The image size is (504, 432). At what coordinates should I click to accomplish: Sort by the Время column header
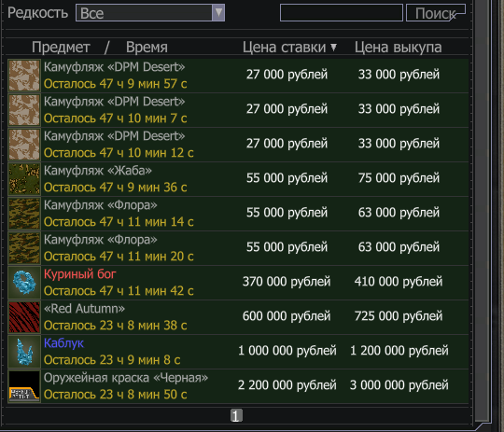click(x=147, y=48)
